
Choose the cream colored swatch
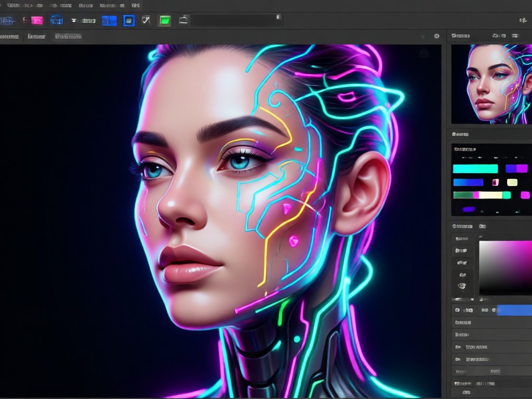[x=512, y=182]
